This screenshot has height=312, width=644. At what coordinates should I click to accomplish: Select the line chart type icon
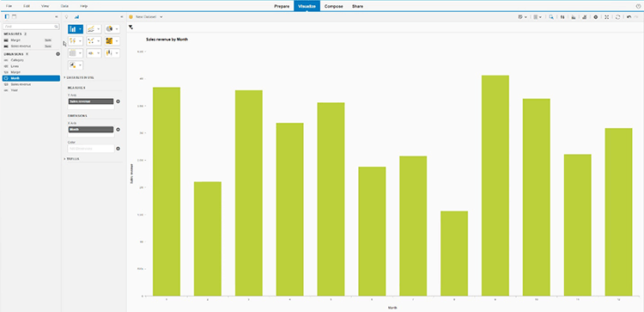pyautogui.click(x=91, y=29)
